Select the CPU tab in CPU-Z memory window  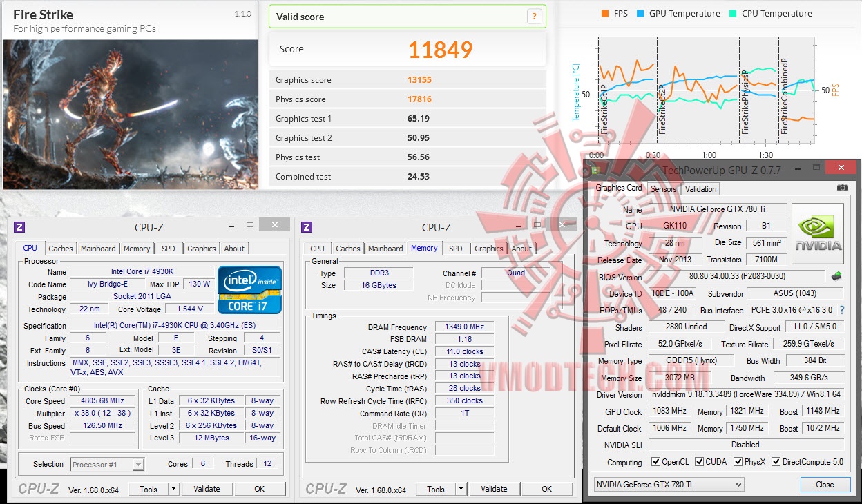[318, 249]
